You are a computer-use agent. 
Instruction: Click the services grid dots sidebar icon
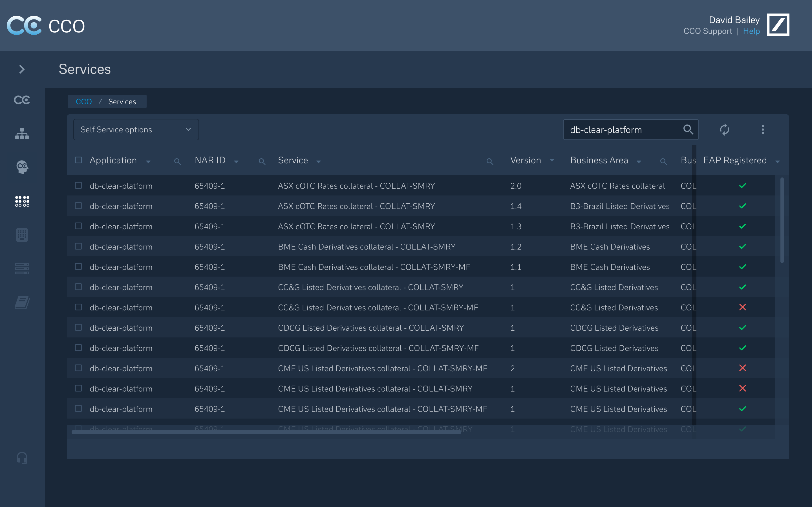click(22, 201)
